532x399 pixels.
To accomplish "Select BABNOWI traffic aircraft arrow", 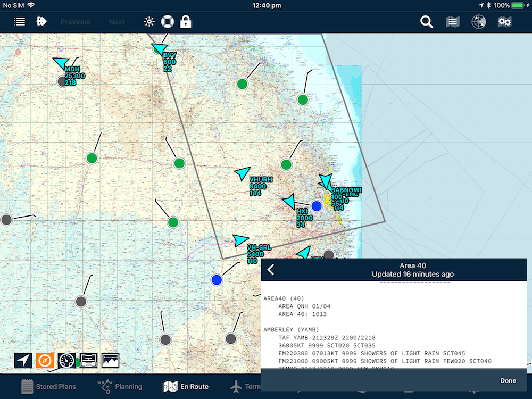I will 326,181.
